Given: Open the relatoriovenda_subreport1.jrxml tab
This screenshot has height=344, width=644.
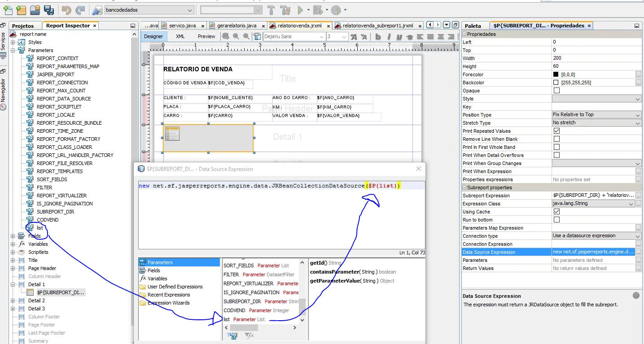Looking at the screenshot, I should (377, 26).
